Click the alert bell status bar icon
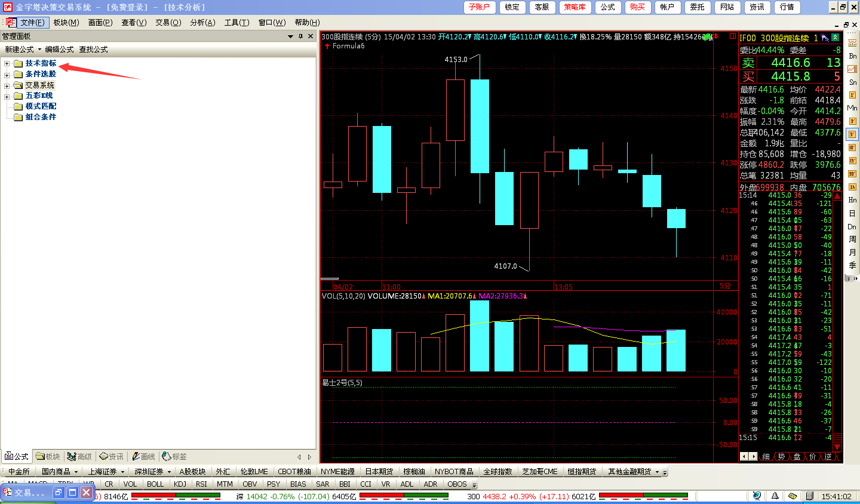860x504 pixels. click(x=775, y=496)
